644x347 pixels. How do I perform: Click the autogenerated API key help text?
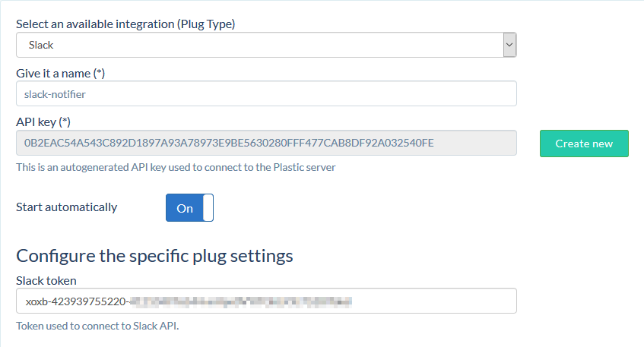point(176,167)
